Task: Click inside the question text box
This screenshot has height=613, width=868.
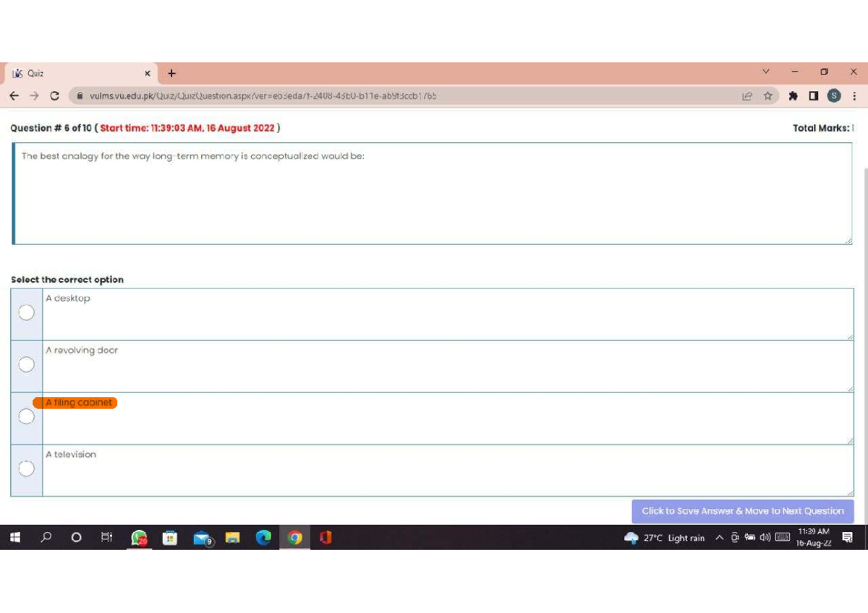Action: tap(433, 194)
